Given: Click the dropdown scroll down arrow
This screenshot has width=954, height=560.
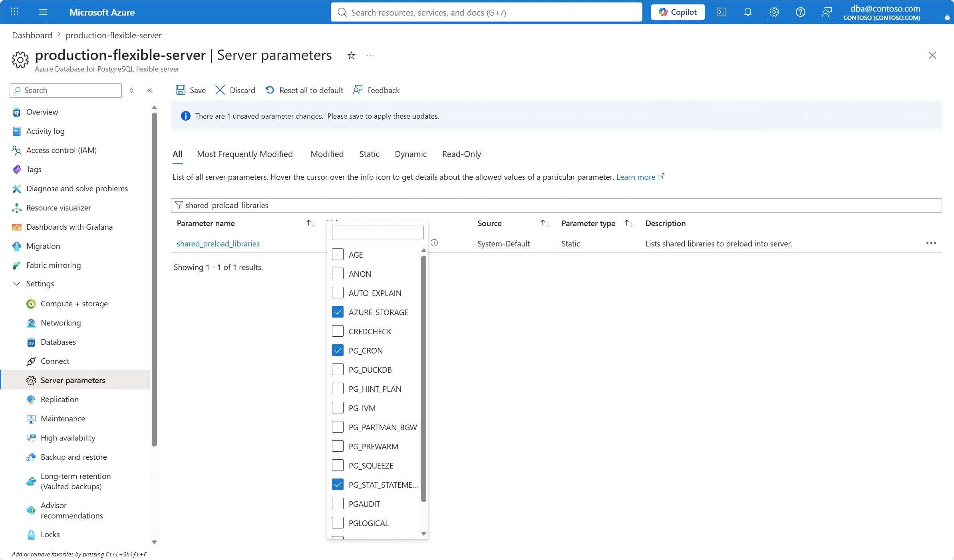Looking at the screenshot, I should click(x=423, y=534).
